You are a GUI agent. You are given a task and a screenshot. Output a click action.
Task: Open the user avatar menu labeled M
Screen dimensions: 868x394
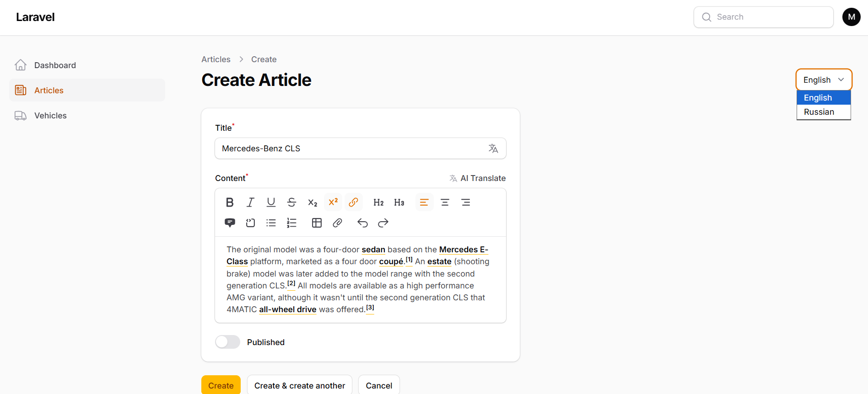click(852, 17)
